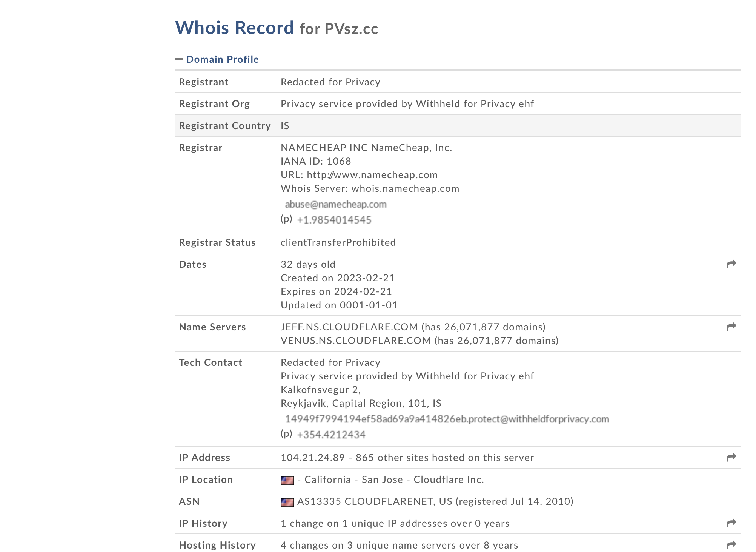Image resolution: width=756 pixels, height=552 pixels.
Task: Click the IP address 104.21.24.89 text
Action: 313,458
